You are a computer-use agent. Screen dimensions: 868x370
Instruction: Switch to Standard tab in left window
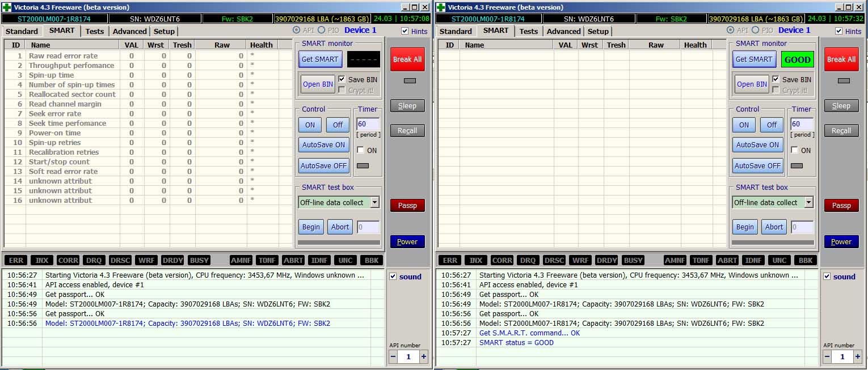click(22, 31)
